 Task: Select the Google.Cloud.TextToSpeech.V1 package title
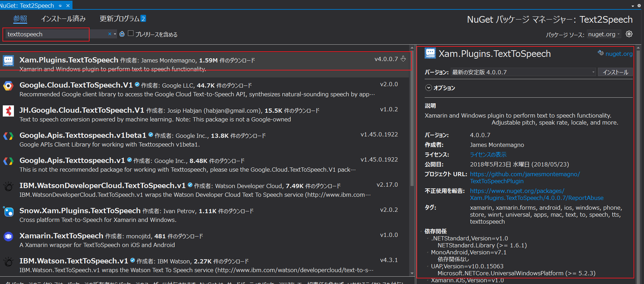76,85
